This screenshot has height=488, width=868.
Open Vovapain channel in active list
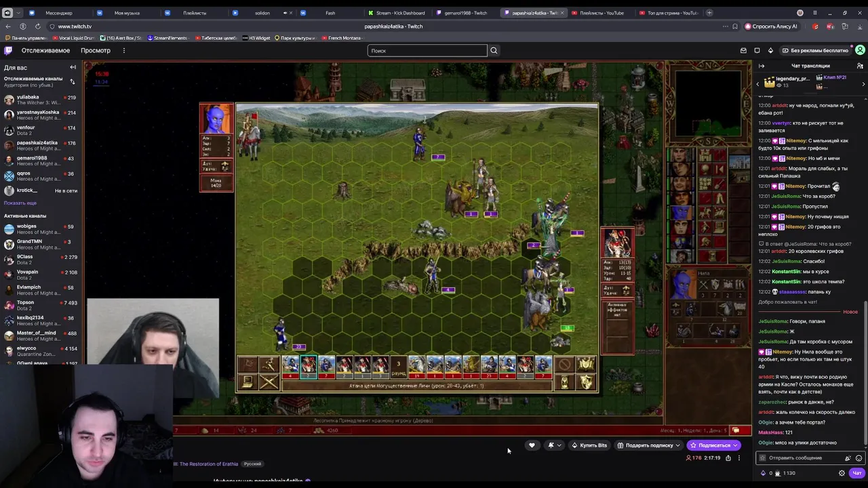tap(41, 274)
